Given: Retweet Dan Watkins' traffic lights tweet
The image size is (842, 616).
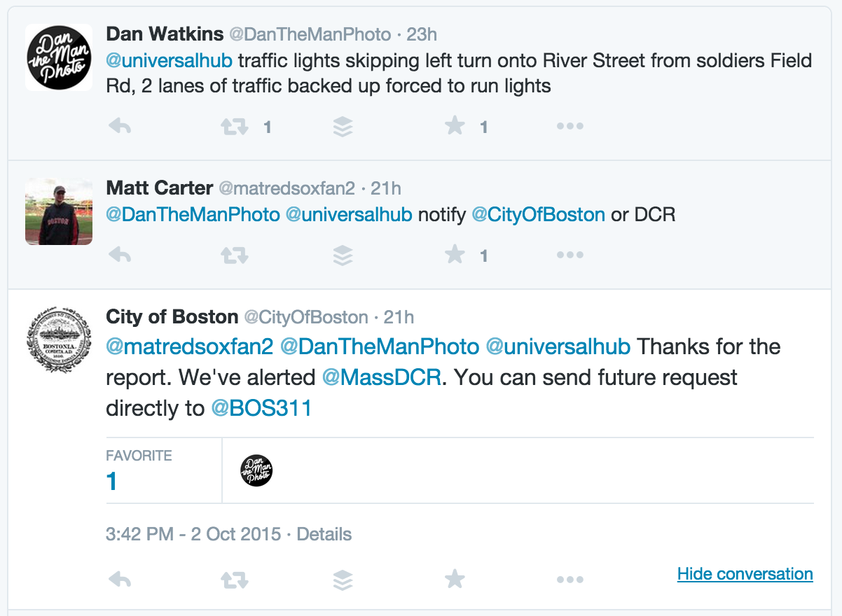Looking at the screenshot, I should pos(234,127).
